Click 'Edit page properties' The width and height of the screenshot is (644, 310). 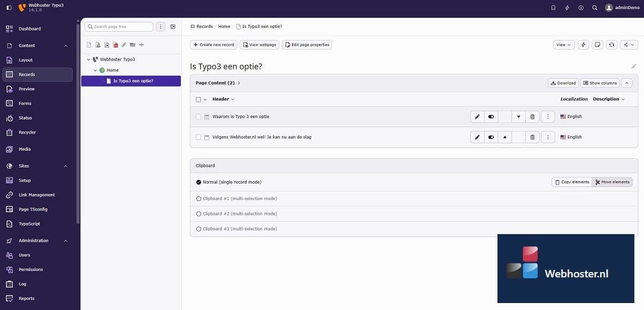[307, 44]
